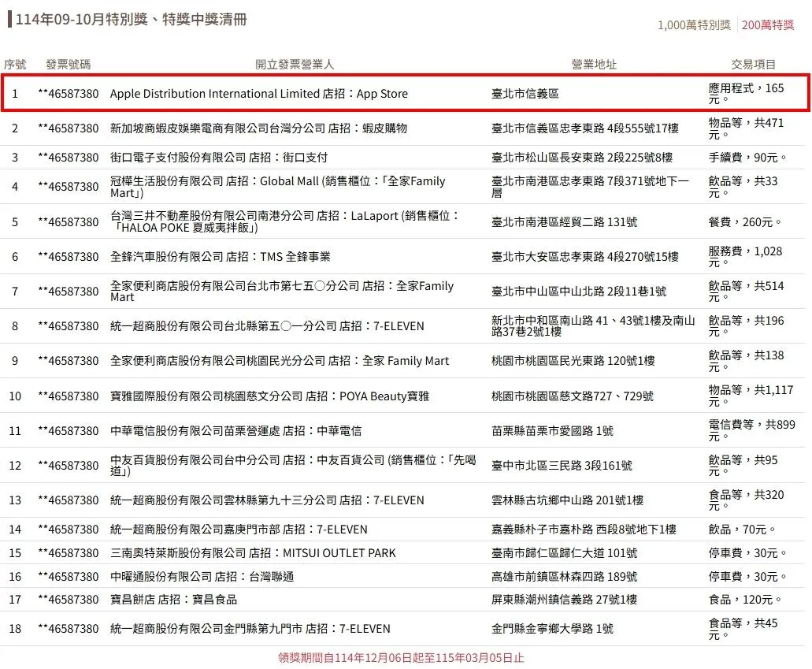812x669 pixels.
Task: Click the 飲品等，共95元 cell
Action: pos(743,466)
